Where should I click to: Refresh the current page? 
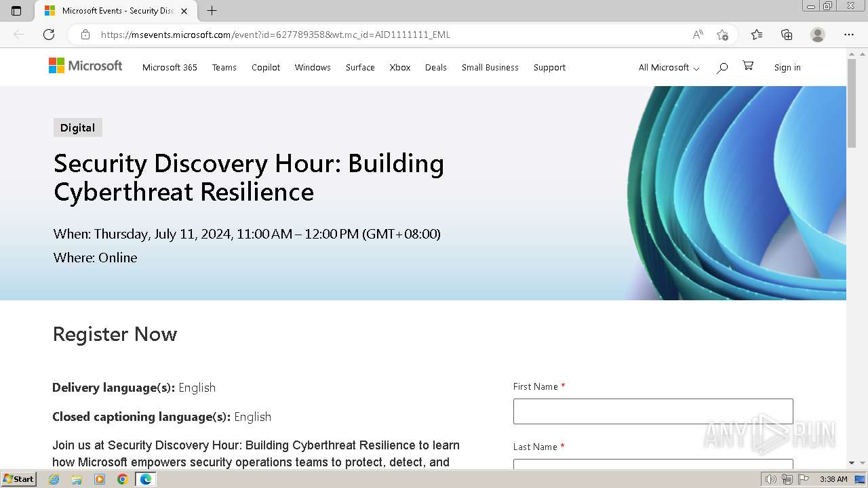click(x=49, y=35)
